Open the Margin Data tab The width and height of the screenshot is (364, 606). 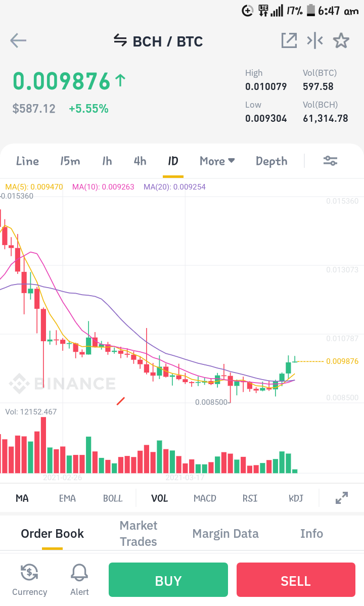click(225, 533)
